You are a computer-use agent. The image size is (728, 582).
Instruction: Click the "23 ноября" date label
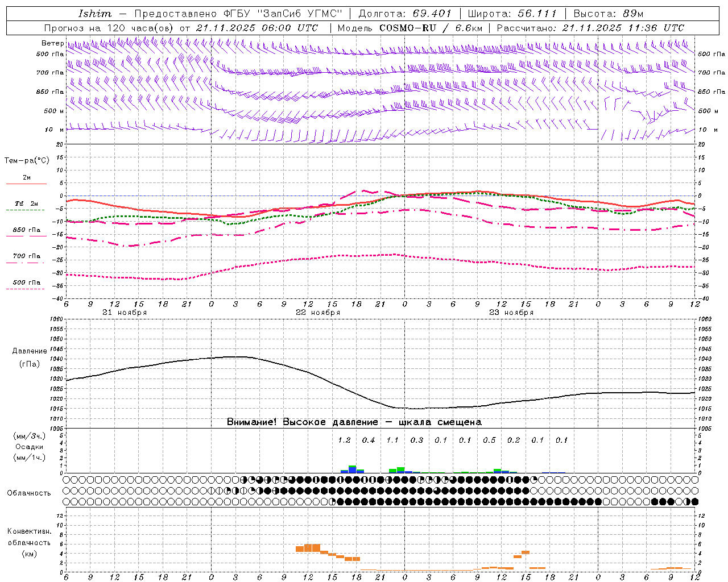(x=511, y=313)
